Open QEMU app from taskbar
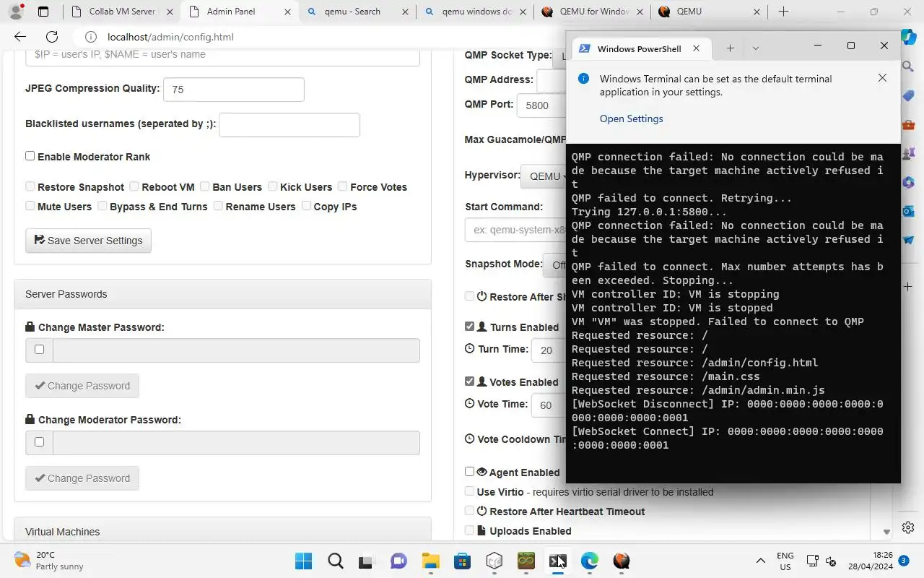Image resolution: width=924 pixels, height=578 pixels. coord(622,561)
